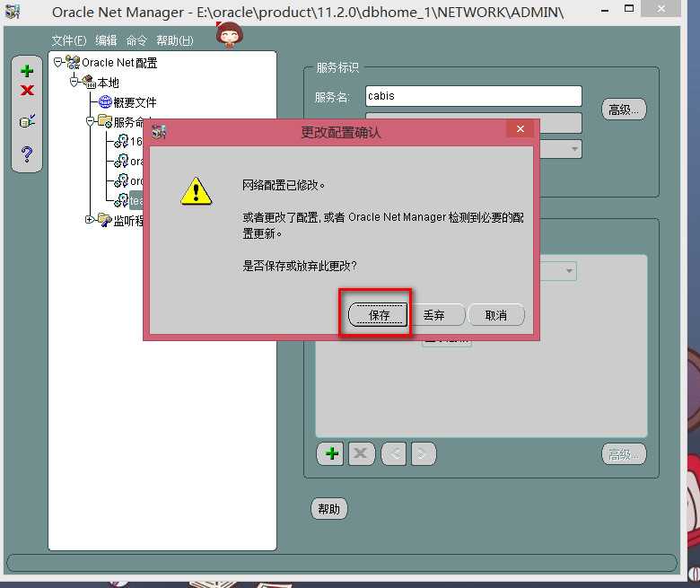Click the 服务标识 group label

(337, 67)
